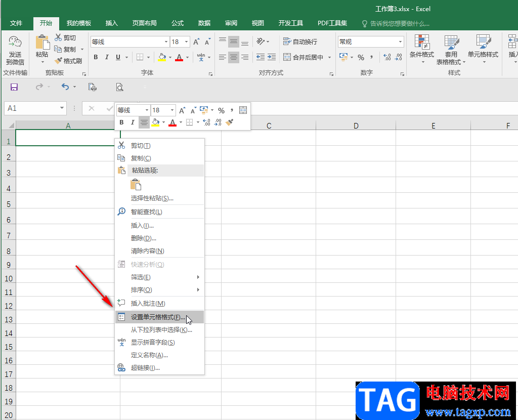This screenshot has height=420, width=518.
Task: Apply percent style in ribbon
Action: (x=361, y=58)
